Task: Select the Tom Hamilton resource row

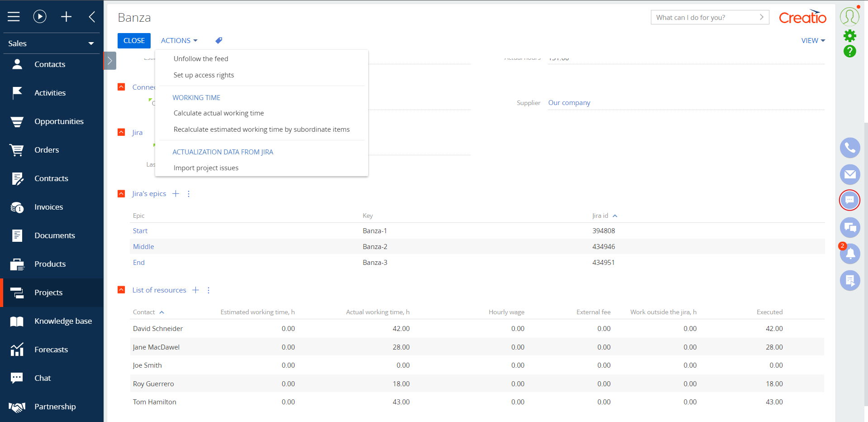Action: pos(477,402)
